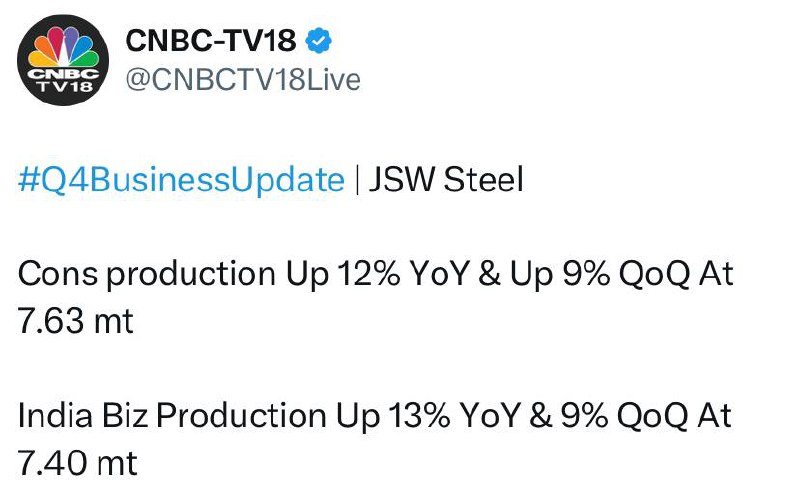Screen dimensions: 800x496
Task: Click the CNBC letters in the avatar
Action: tap(63, 73)
